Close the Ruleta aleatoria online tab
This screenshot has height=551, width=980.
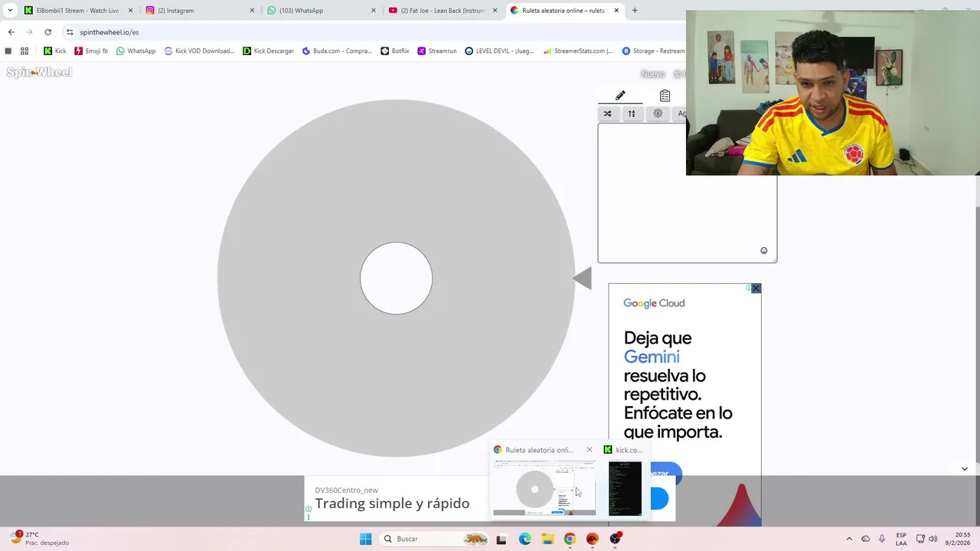coord(616,11)
